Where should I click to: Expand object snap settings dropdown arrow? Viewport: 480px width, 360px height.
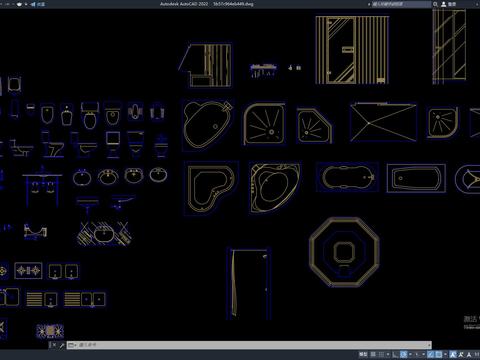445,355
